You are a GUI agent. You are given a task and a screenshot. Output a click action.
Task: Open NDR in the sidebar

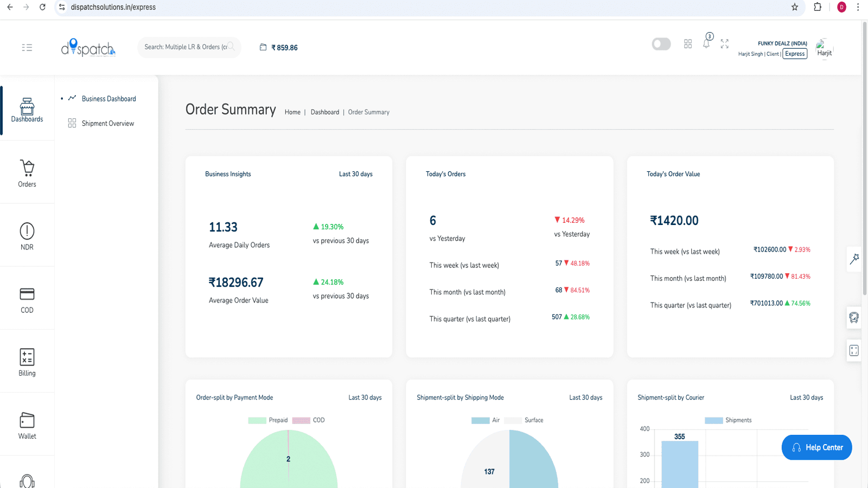coord(27,236)
